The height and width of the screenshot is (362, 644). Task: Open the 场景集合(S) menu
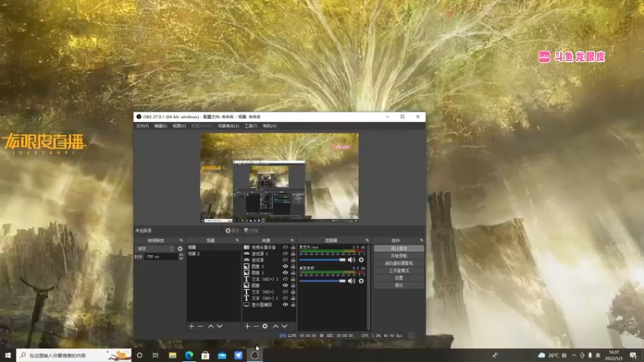tap(229, 126)
